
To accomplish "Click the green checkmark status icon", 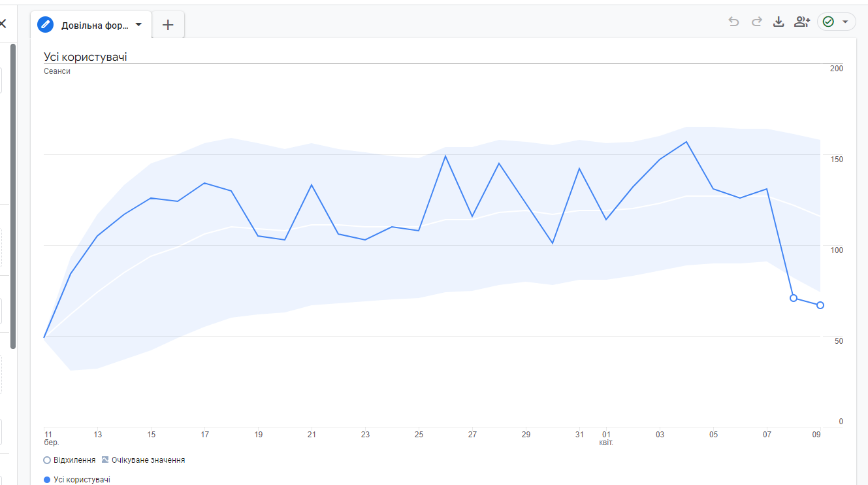I will (x=828, y=22).
